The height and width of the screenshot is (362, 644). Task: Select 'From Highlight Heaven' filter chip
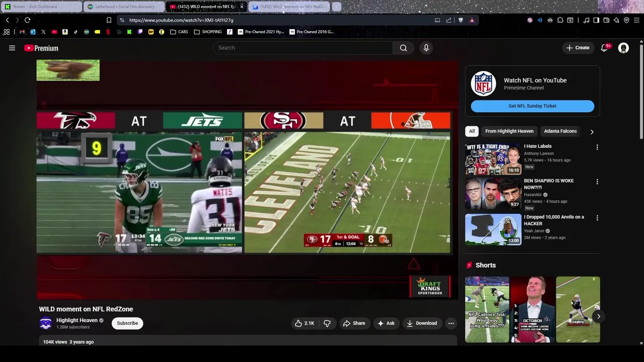[x=509, y=131]
